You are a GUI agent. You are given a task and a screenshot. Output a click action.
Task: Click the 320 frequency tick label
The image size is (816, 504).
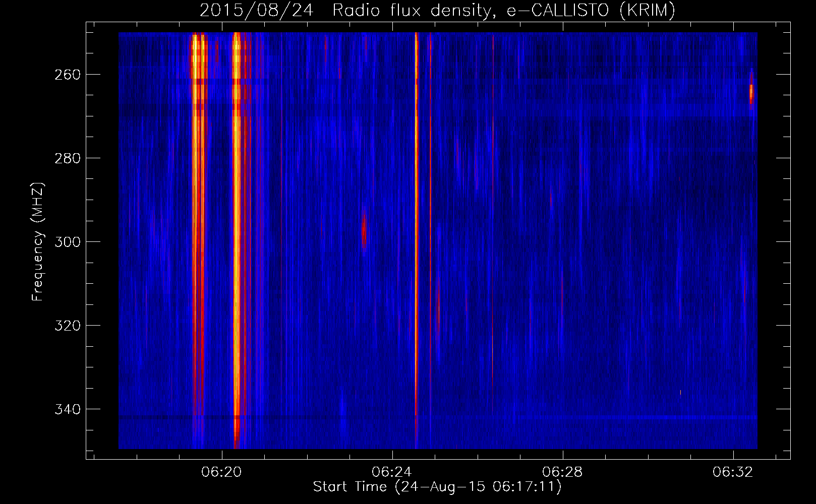click(x=68, y=326)
